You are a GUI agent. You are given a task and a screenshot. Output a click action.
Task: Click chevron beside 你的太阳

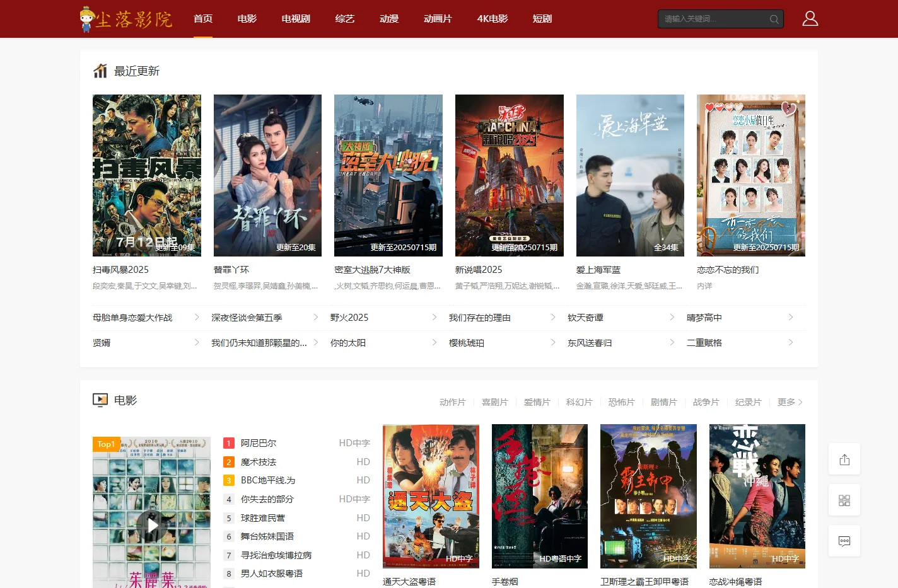pyautogui.click(x=434, y=342)
